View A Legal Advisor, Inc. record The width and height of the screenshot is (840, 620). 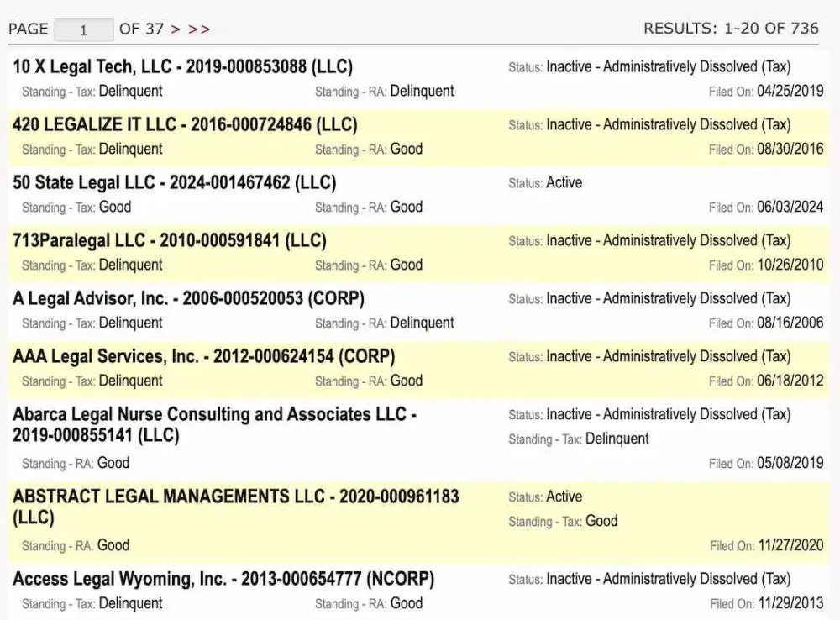point(188,299)
